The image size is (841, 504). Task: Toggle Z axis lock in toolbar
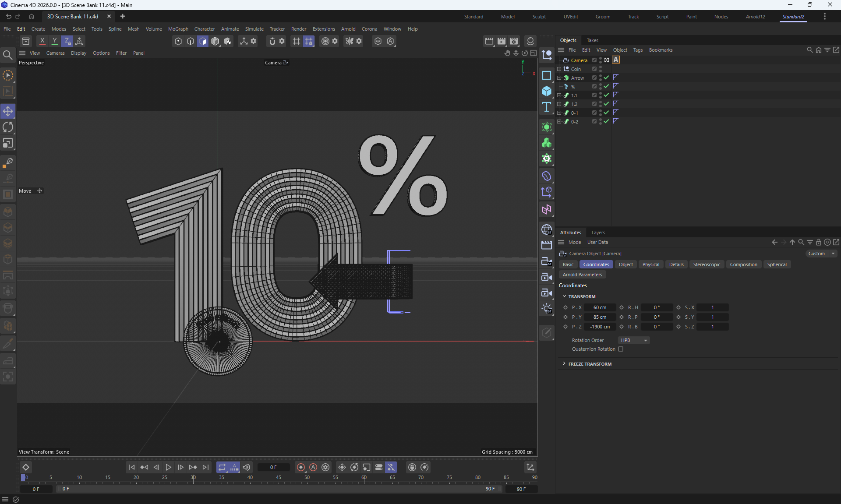pyautogui.click(x=67, y=41)
